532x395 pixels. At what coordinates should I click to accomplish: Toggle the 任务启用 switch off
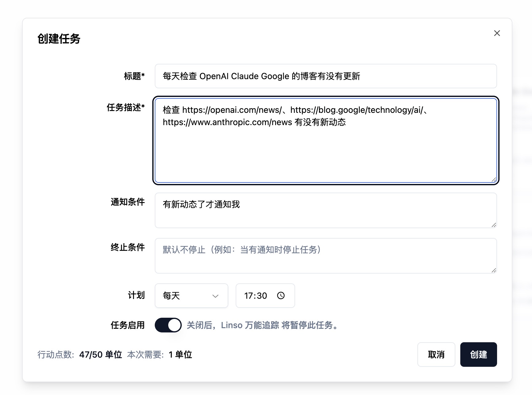[168, 325]
